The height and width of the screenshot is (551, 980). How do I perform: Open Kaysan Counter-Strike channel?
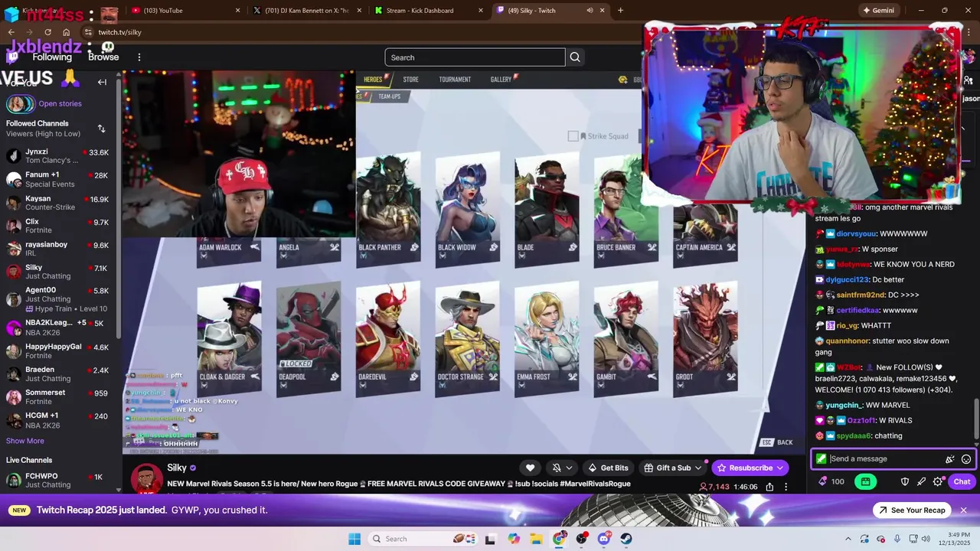coord(57,203)
